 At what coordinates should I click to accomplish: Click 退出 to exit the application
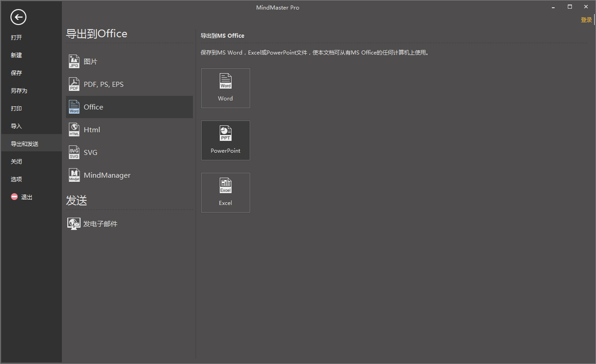(x=31, y=197)
